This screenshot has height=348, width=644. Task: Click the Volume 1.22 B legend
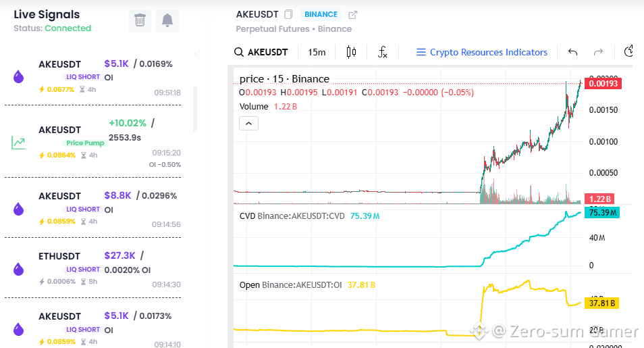point(268,107)
